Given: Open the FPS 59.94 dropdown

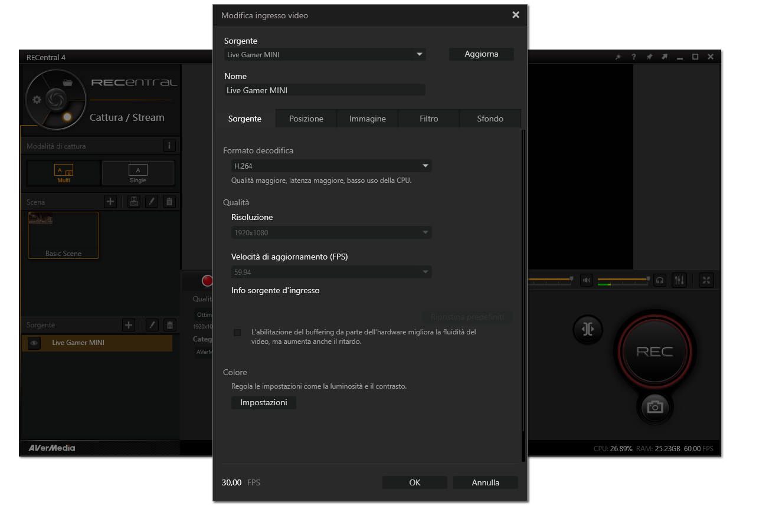Looking at the screenshot, I should pos(331,272).
